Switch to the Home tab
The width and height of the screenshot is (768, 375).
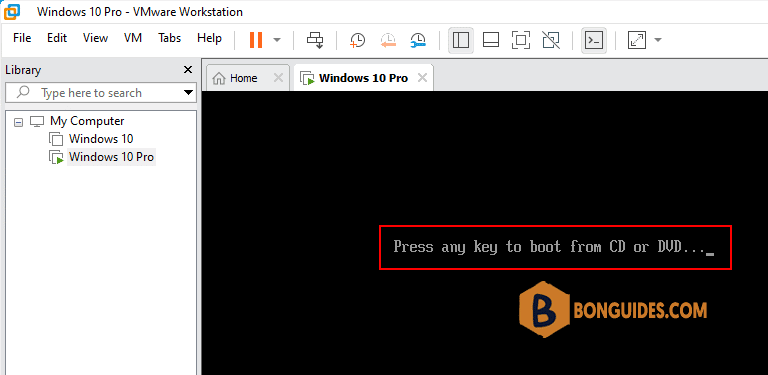pos(243,78)
